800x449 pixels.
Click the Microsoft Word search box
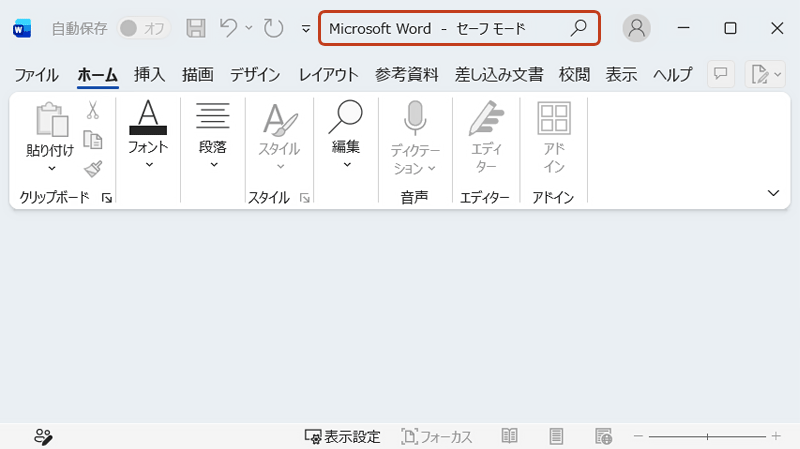pos(459,28)
